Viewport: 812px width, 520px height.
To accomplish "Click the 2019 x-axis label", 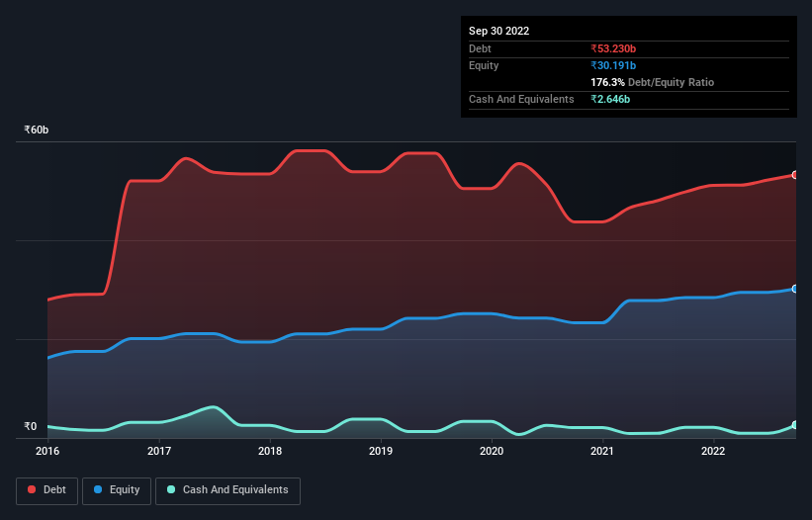I will (381, 451).
